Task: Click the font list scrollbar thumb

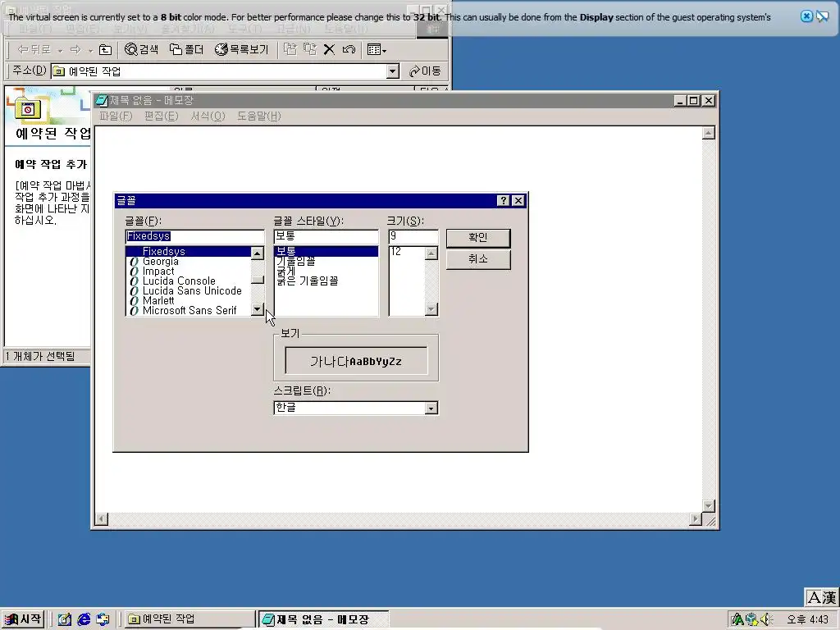Action: (x=258, y=279)
